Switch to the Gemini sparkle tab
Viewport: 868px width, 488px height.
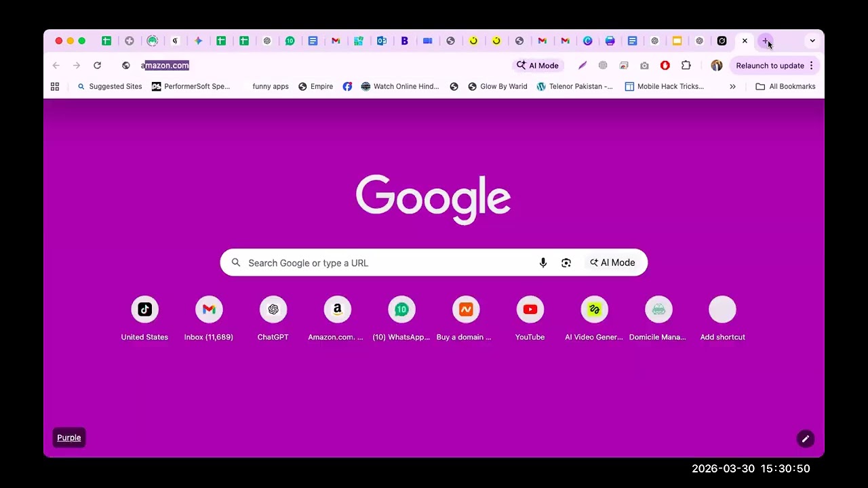(198, 41)
